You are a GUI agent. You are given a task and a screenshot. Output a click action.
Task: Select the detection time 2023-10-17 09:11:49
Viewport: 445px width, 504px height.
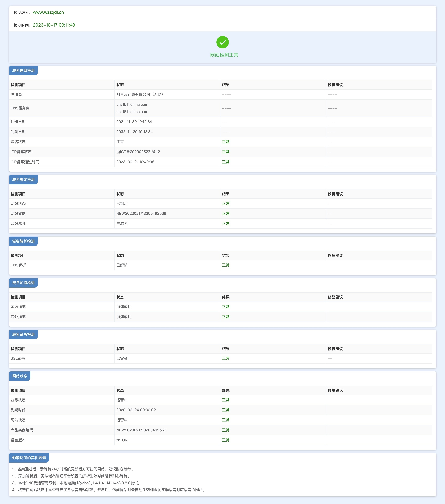[54, 25]
